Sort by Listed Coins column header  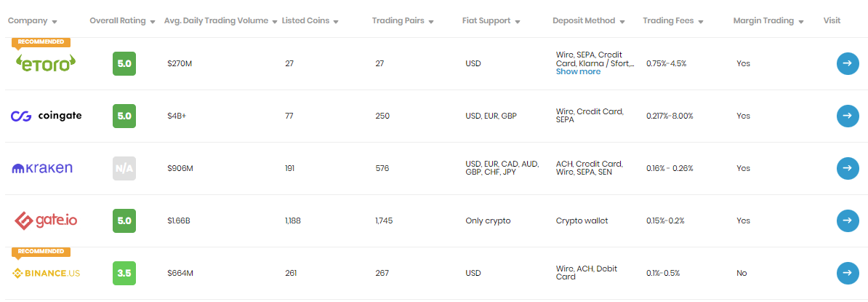(x=310, y=21)
